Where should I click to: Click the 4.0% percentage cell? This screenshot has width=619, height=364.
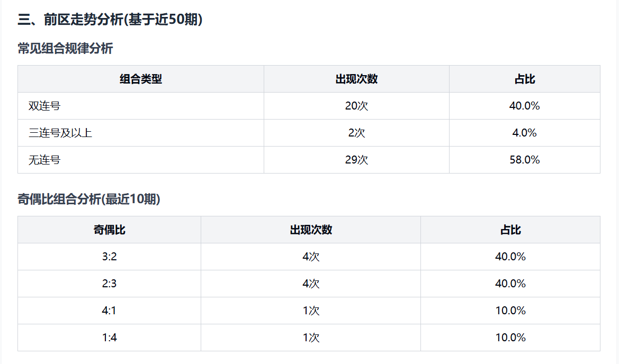524,133
